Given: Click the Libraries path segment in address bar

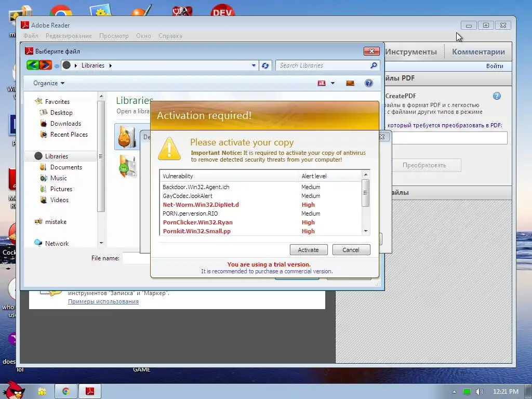Looking at the screenshot, I should [x=92, y=65].
